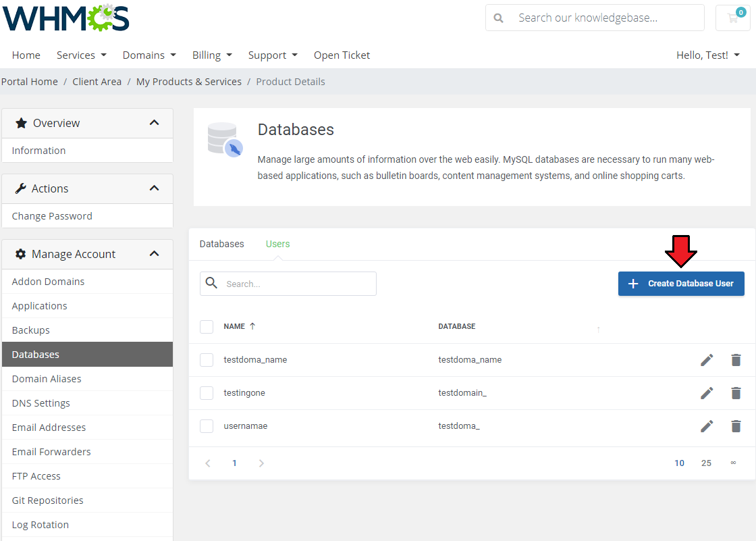Screen dimensions: 756x541
Task: Click the testdomain_ database cell
Action: [x=462, y=393]
